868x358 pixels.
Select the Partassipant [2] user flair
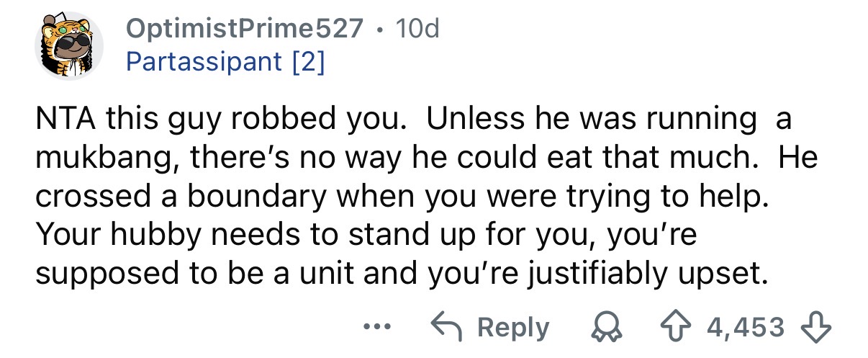click(x=225, y=62)
